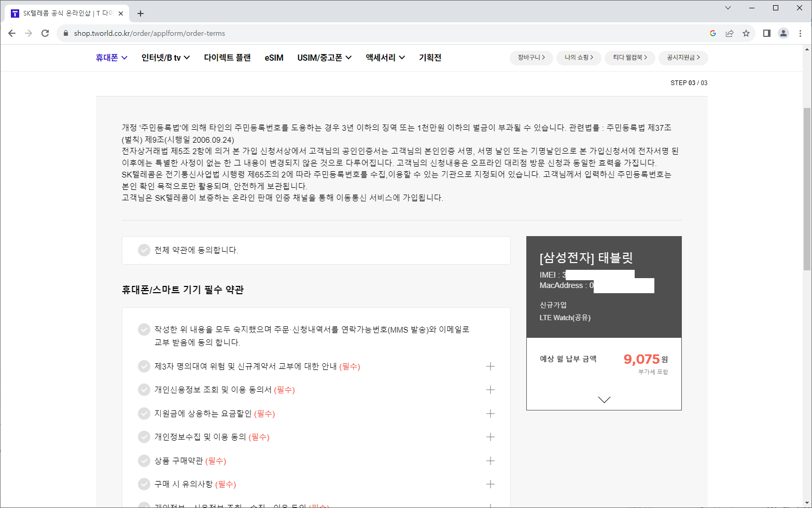Screen dimensions: 812x508
Task: Go to the eSIM page
Action: [x=274, y=58]
